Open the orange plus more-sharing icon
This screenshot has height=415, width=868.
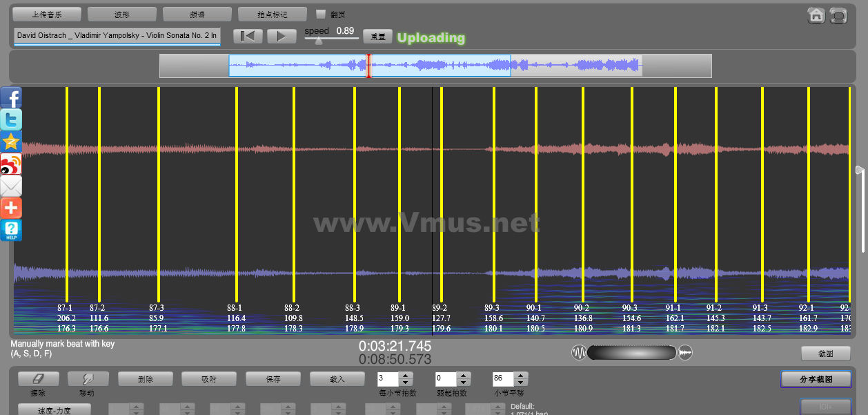pyautogui.click(x=11, y=208)
